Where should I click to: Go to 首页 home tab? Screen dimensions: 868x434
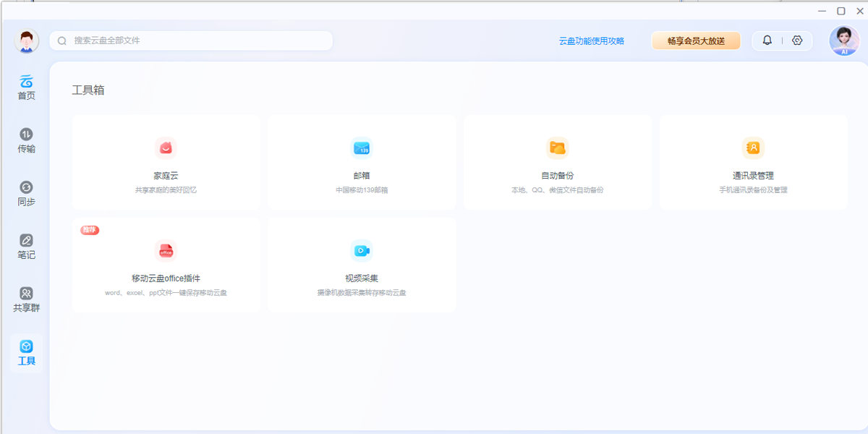click(x=27, y=88)
